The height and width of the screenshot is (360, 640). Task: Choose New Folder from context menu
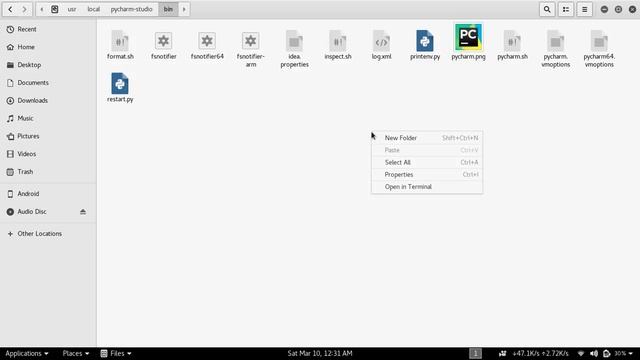[x=427, y=138]
